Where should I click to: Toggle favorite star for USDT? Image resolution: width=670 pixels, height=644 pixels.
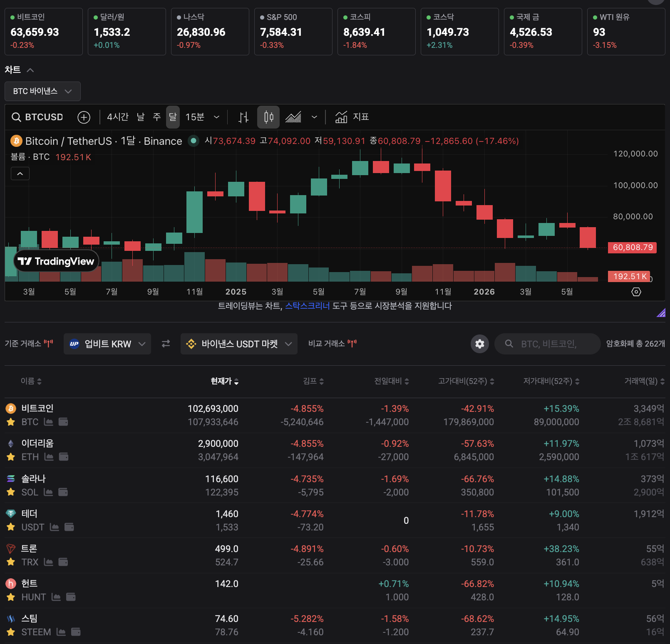point(11,527)
